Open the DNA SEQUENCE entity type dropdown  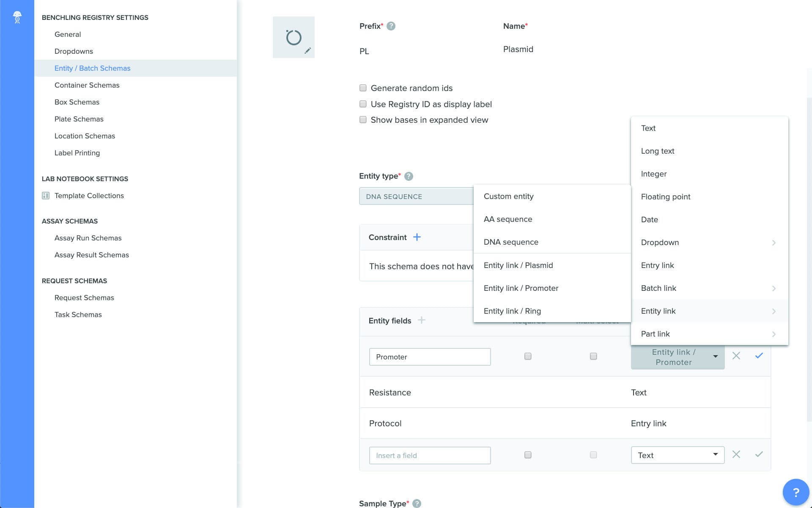(417, 196)
